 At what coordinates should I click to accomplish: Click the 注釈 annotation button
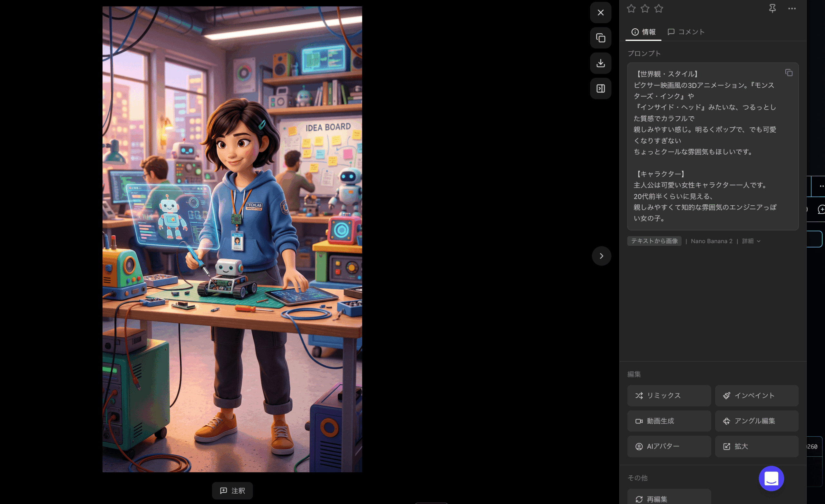232,490
